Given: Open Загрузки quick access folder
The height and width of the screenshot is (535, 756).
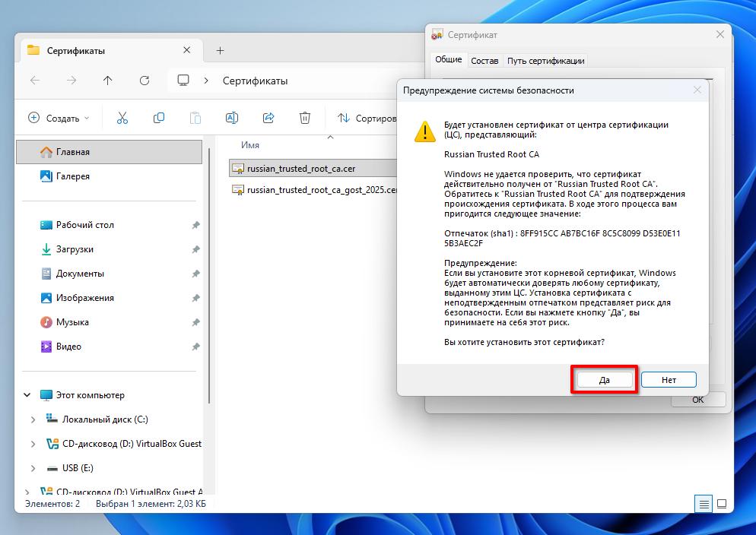Looking at the screenshot, I should point(75,249).
